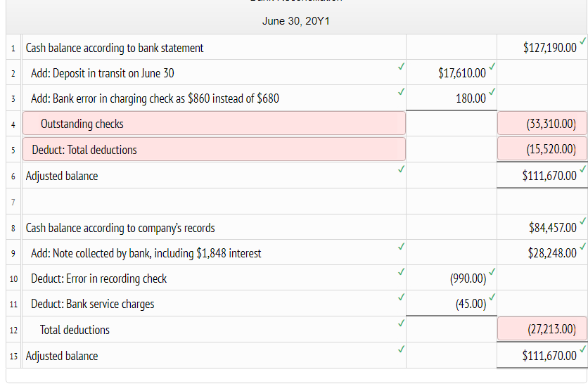The width and height of the screenshot is (588, 391).
Task: Click the 'June 30, 20Y1' header date
Action: [x=296, y=21]
